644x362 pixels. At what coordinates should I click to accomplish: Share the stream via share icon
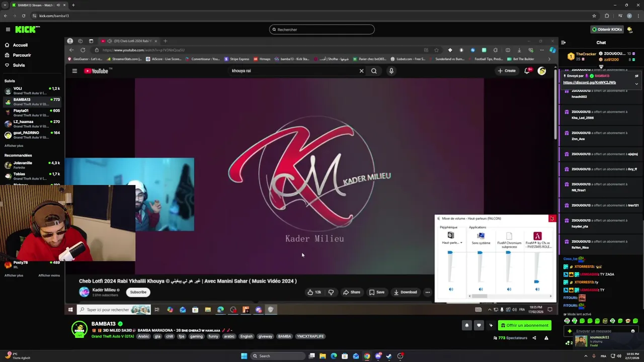pyautogui.click(x=534, y=338)
